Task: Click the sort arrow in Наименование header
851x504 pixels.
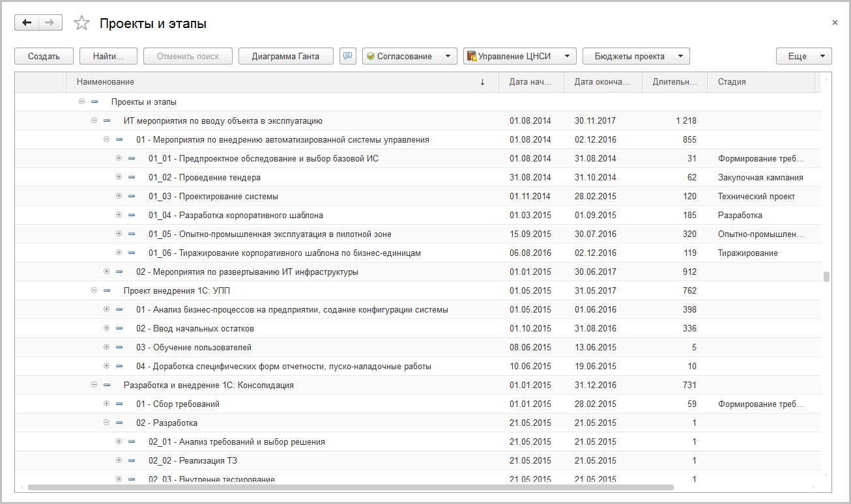Action: click(482, 82)
